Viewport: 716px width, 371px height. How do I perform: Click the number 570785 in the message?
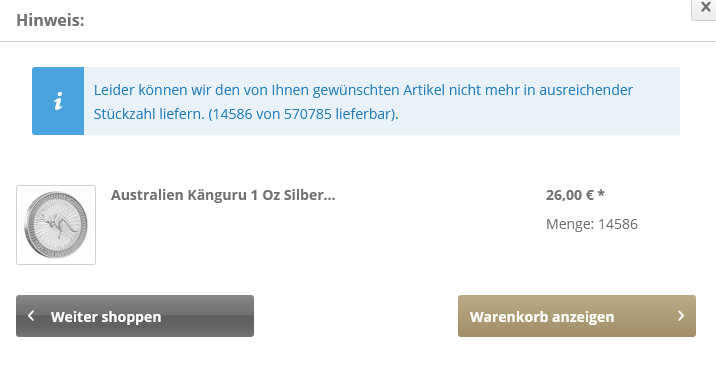(308, 114)
